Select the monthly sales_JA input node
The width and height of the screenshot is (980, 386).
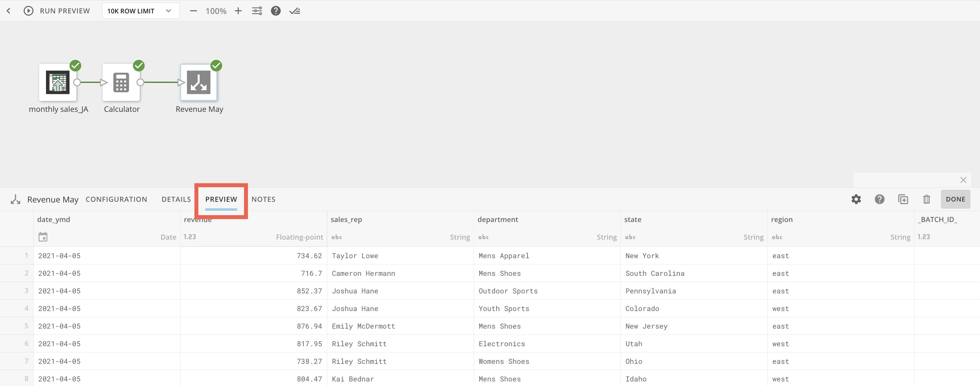coord(58,82)
